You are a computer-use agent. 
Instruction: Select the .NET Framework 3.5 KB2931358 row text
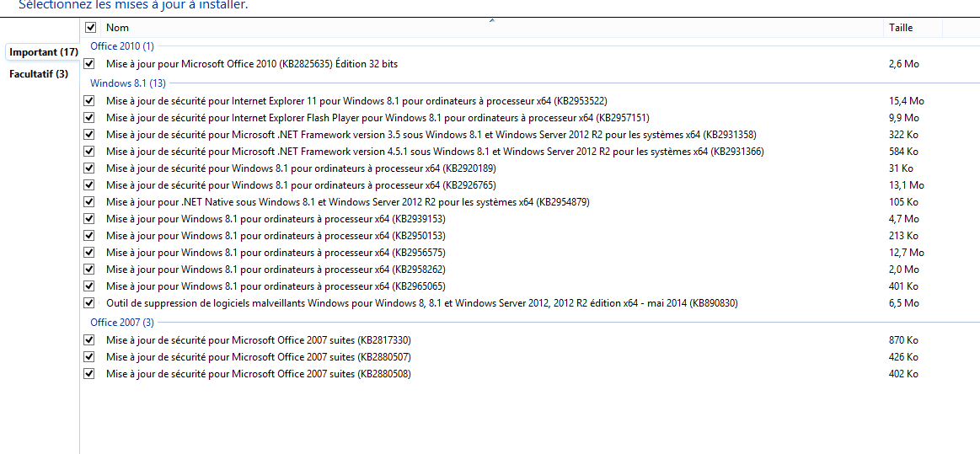tap(432, 134)
